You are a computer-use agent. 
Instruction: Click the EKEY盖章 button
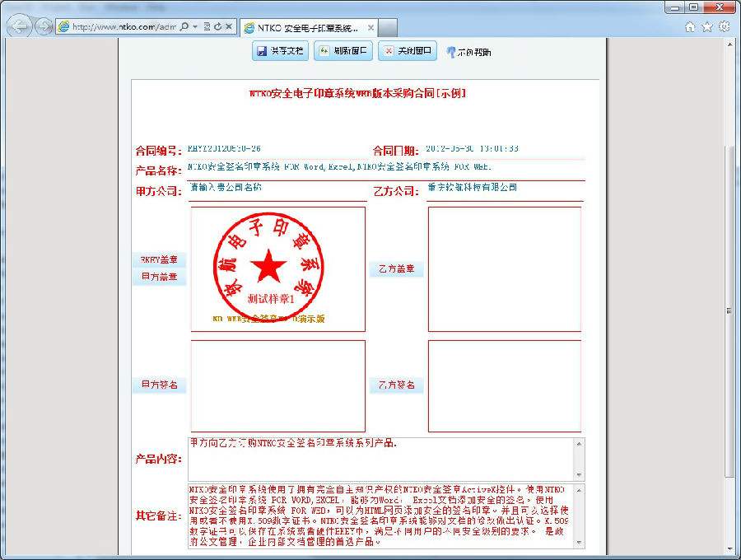(159, 259)
